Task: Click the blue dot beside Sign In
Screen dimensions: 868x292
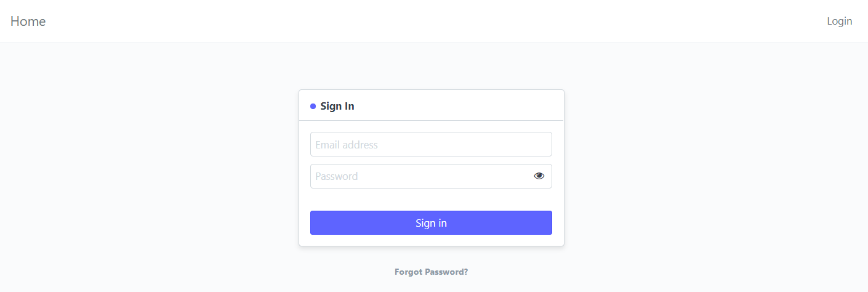Action: [x=313, y=106]
